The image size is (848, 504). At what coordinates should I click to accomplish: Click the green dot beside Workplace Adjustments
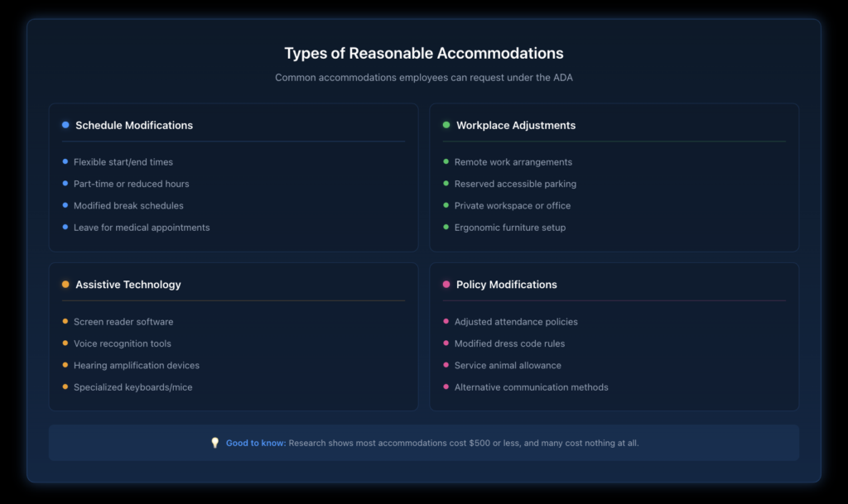[x=446, y=125]
